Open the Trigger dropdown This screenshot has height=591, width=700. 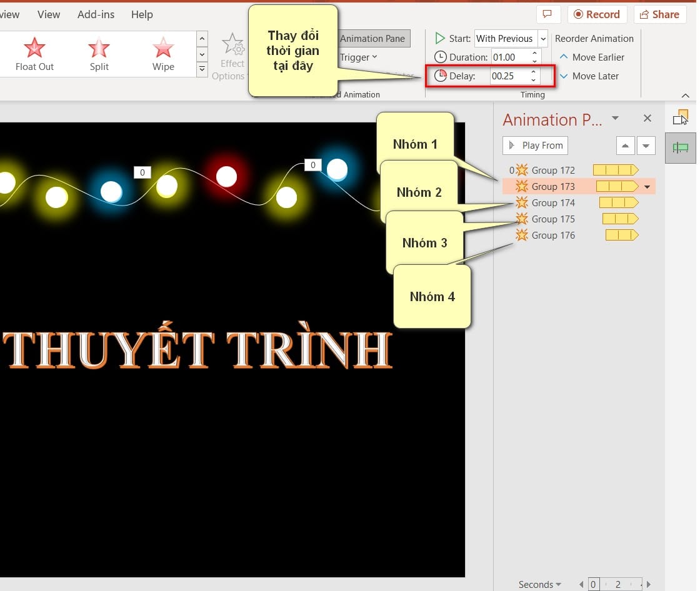click(x=359, y=57)
